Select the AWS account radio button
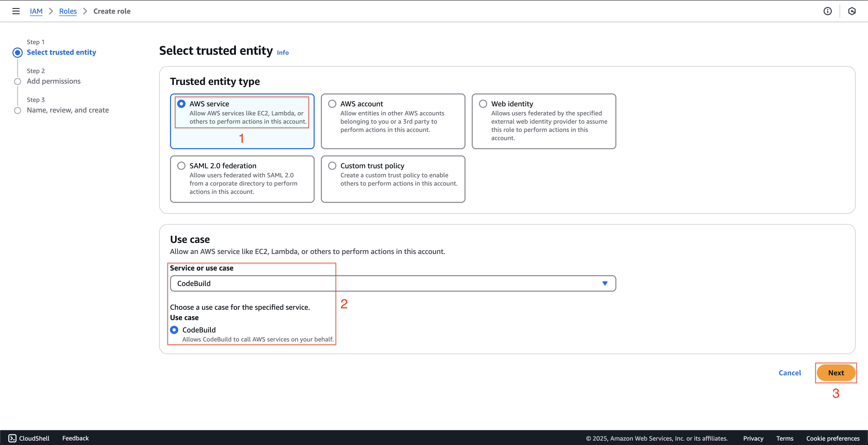868x445 pixels. (332, 103)
